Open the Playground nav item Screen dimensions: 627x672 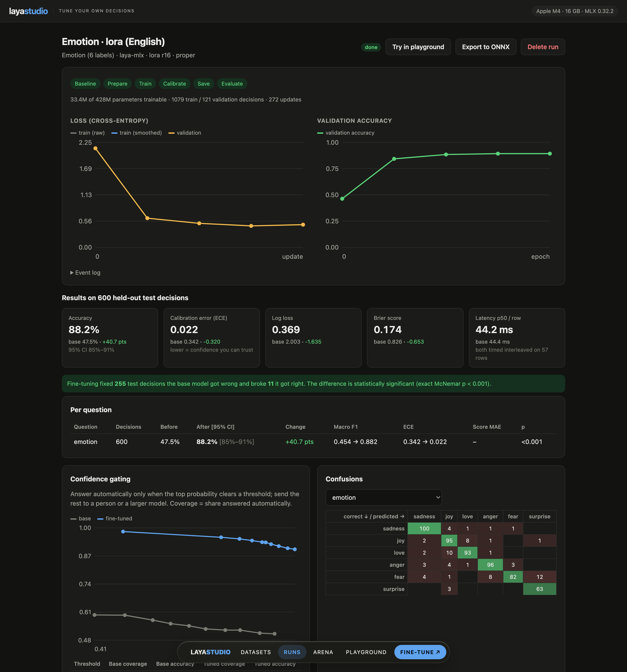point(366,652)
